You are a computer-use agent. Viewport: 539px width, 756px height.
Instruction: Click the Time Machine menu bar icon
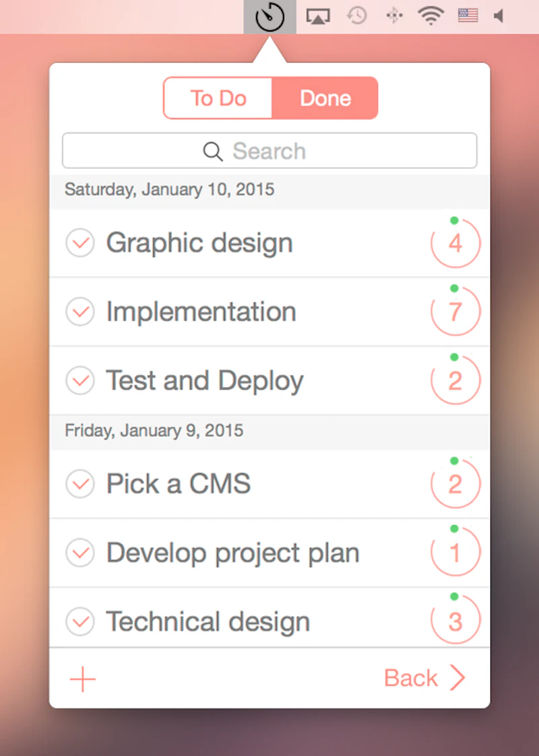click(356, 15)
